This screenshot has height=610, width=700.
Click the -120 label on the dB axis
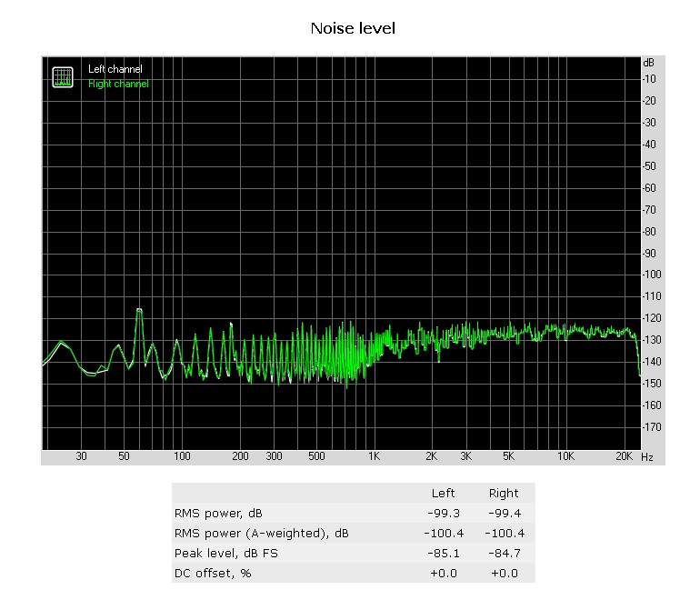click(x=651, y=318)
